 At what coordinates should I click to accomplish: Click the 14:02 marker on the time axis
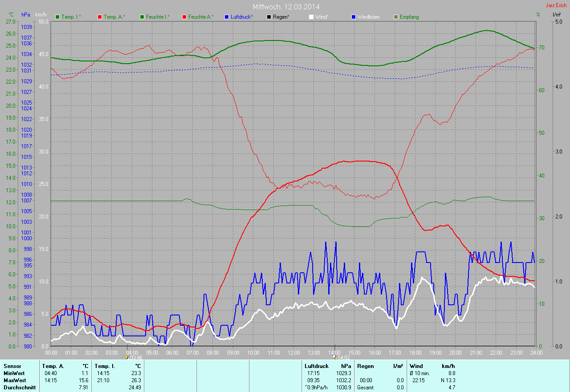click(342, 357)
